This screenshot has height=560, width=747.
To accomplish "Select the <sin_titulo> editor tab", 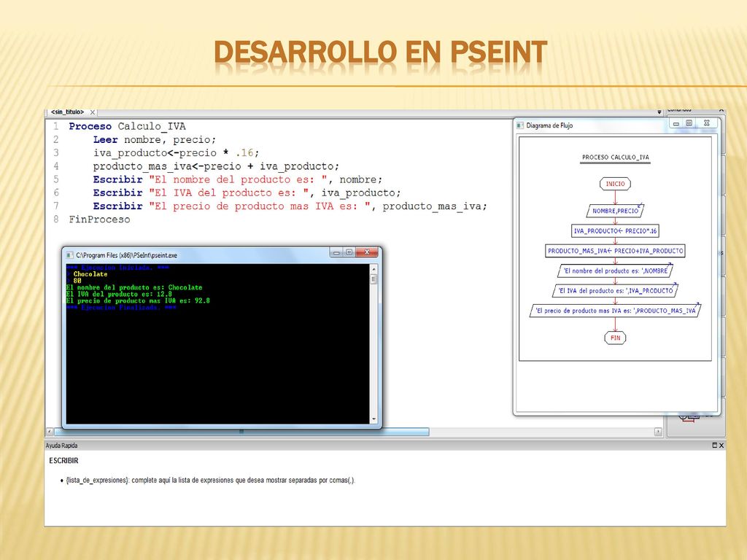I will point(68,112).
